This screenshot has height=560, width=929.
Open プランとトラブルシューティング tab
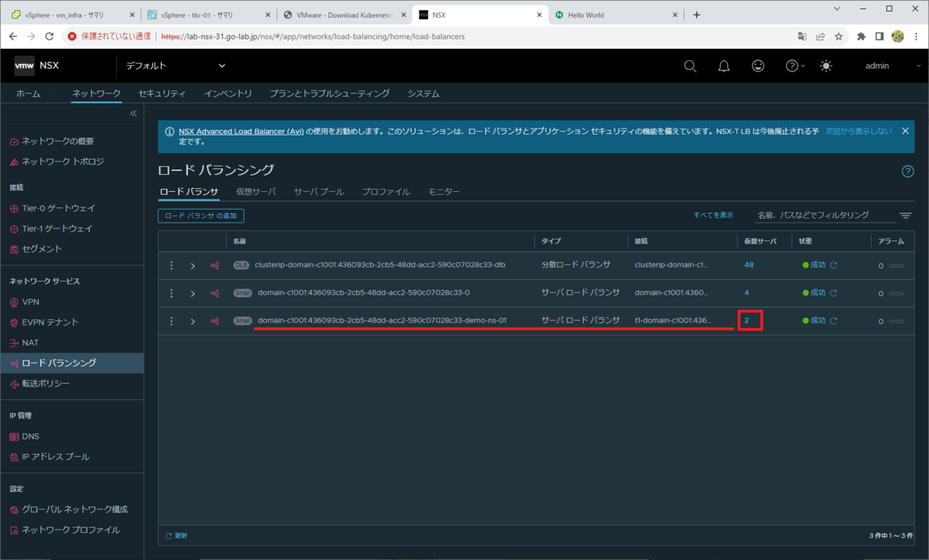coord(329,94)
